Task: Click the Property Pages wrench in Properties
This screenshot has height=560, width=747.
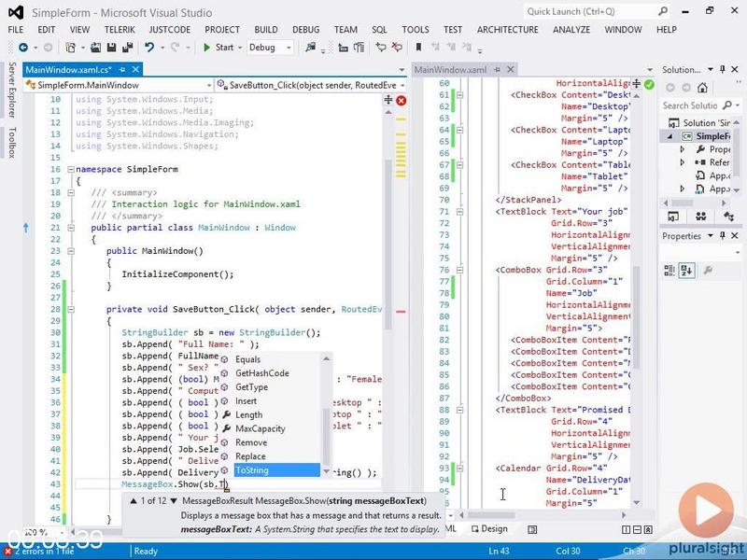Action: click(x=708, y=271)
